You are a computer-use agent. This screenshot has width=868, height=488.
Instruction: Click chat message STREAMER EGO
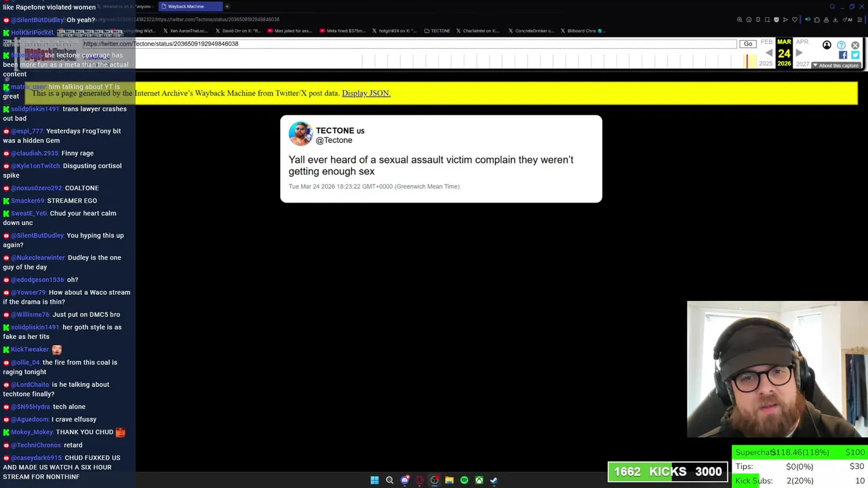pos(72,201)
